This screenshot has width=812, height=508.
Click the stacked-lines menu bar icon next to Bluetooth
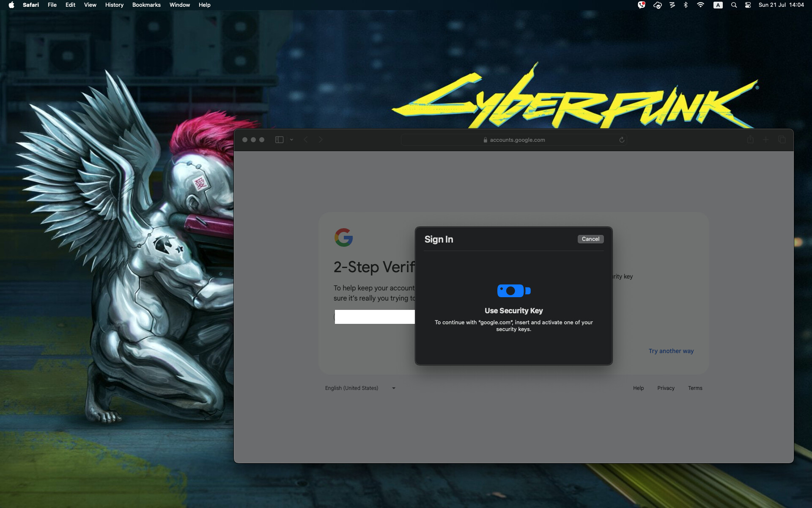[672, 5]
